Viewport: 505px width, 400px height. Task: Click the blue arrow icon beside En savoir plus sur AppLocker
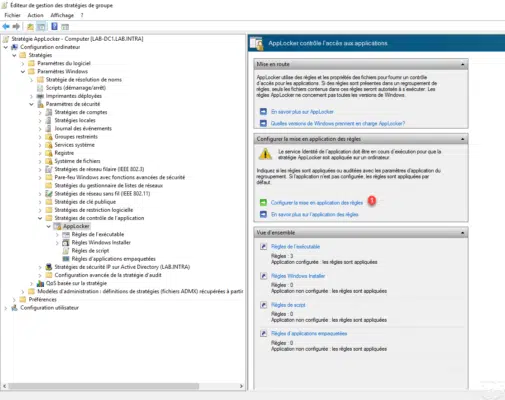263,111
